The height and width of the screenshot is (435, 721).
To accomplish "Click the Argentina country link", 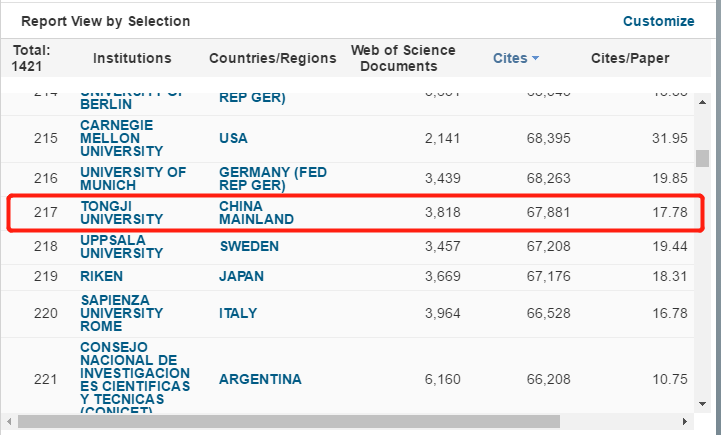I will click(x=260, y=379).
